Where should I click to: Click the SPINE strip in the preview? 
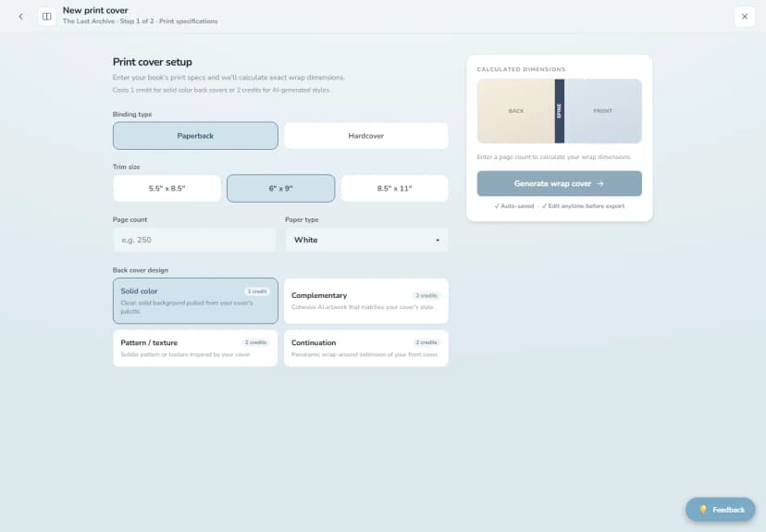(x=560, y=111)
